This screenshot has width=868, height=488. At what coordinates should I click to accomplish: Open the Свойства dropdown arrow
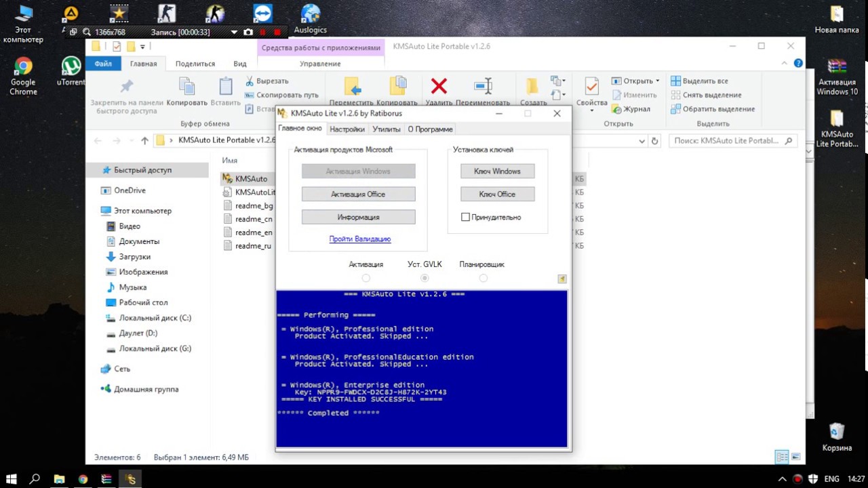(x=591, y=110)
